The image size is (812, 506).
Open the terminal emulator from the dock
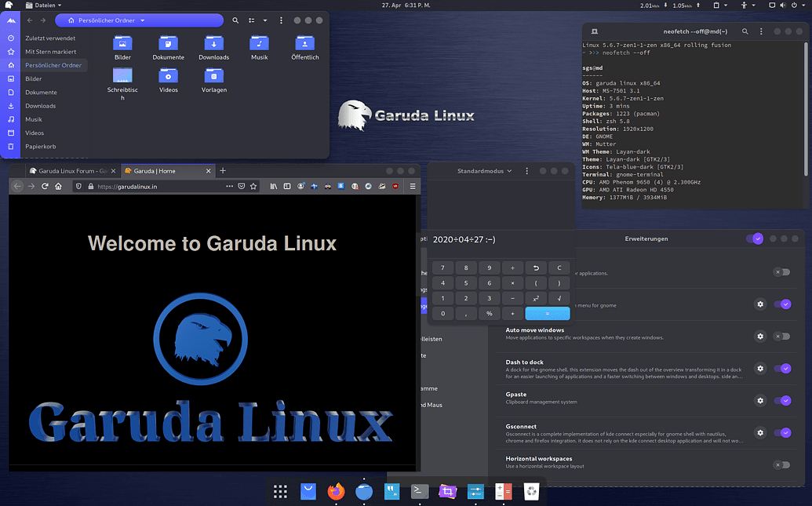[419, 492]
